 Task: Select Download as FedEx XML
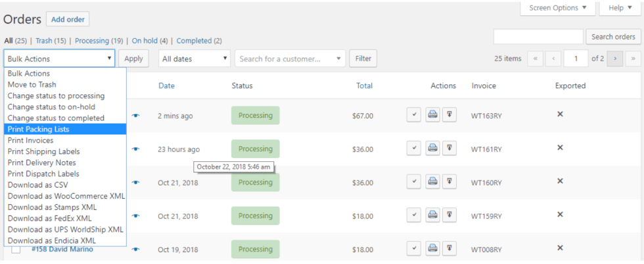tap(65, 219)
